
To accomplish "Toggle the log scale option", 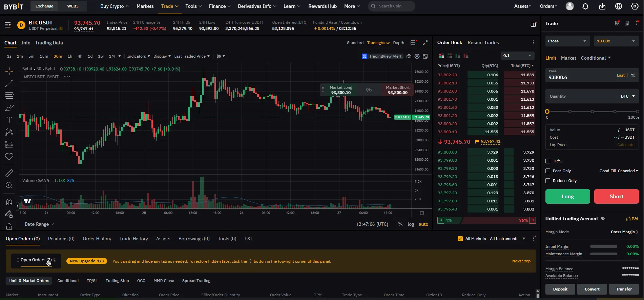I will (x=411, y=224).
